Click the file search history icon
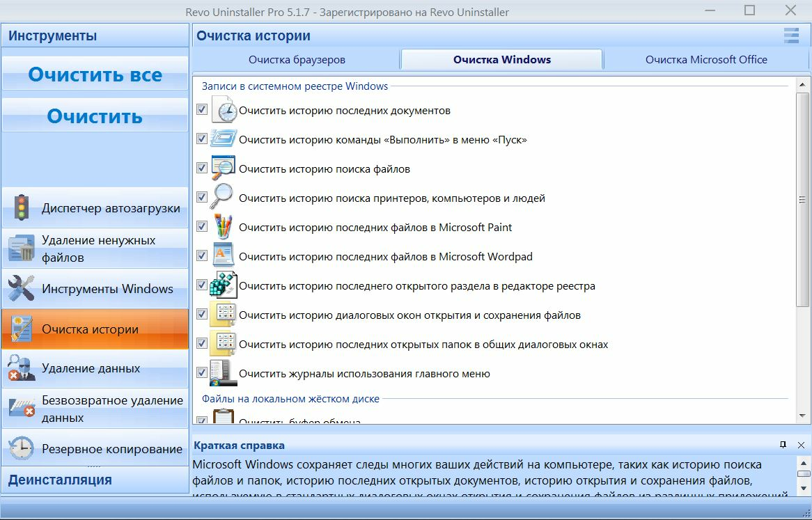 (x=224, y=168)
